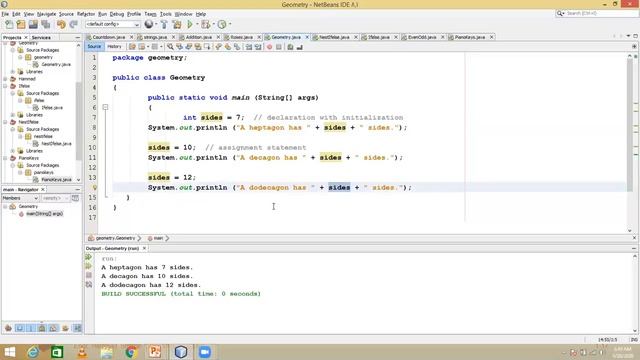The width and height of the screenshot is (640, 360).
Task: Click the split editor icon at right
Action: 634,47
